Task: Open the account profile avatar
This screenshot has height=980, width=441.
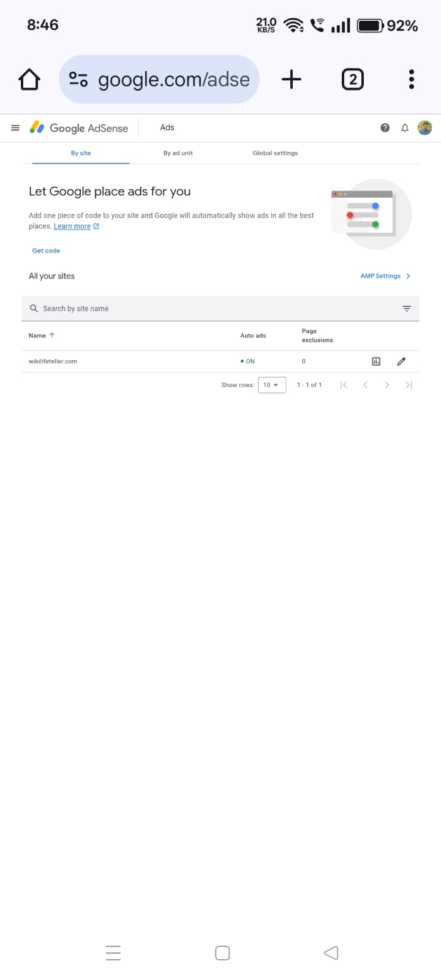Action: coord(424,127)
